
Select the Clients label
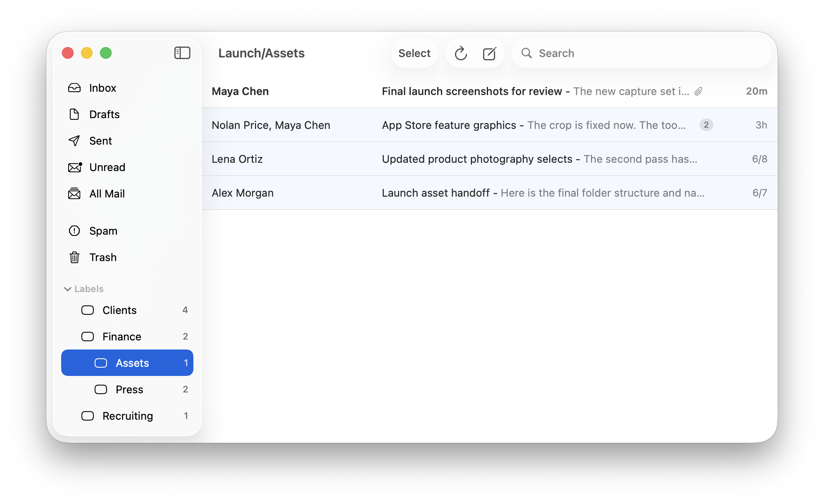[x=127, y=310]
